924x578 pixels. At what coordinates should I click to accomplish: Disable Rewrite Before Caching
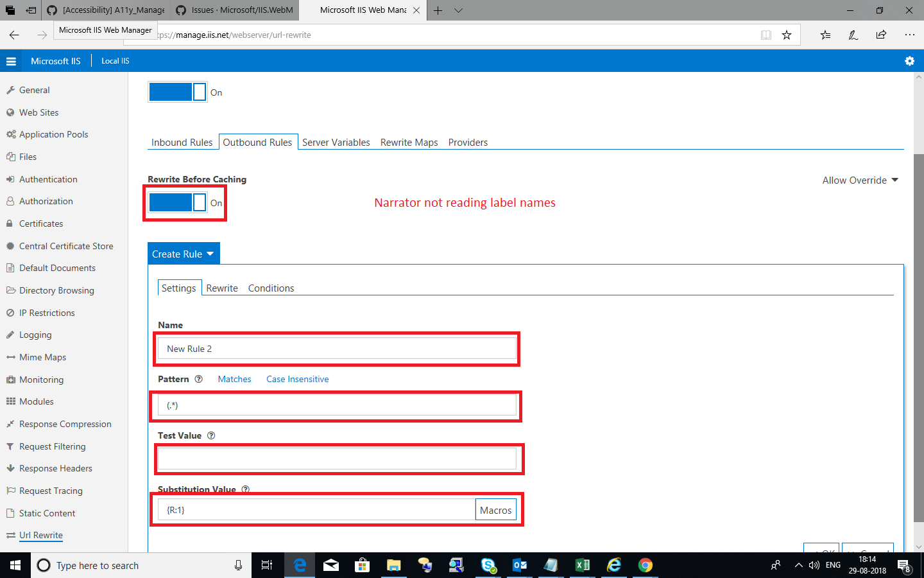pos(177,202)
